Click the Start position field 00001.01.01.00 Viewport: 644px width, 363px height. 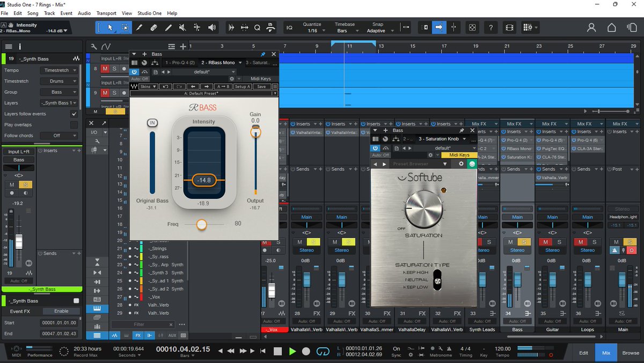point(60,323)
